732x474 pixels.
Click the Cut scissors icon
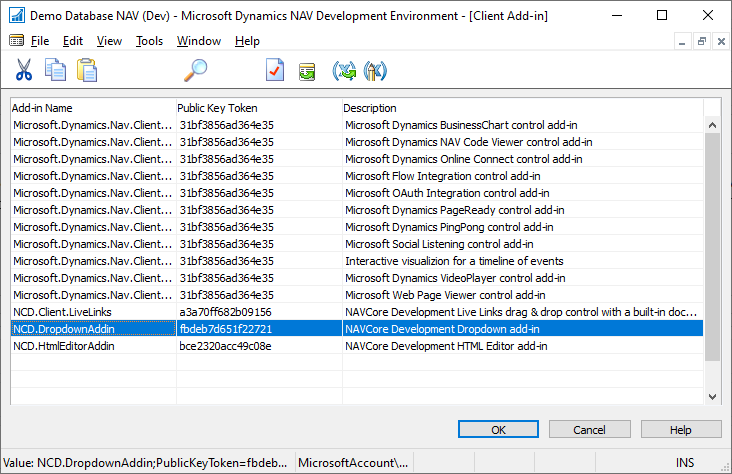tap(24, 70)
